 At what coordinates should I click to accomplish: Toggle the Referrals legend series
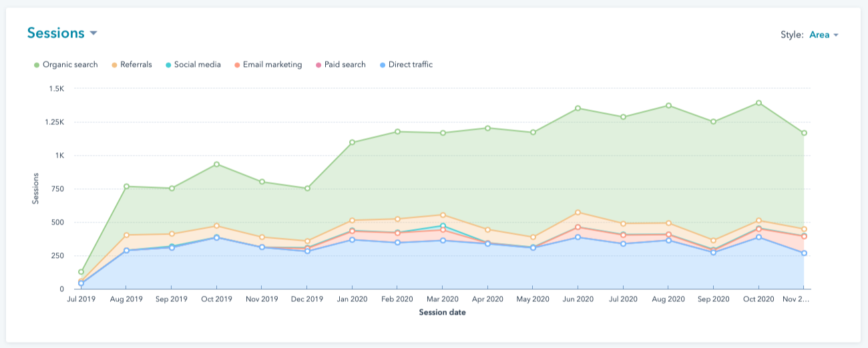[x=132, y=65]
